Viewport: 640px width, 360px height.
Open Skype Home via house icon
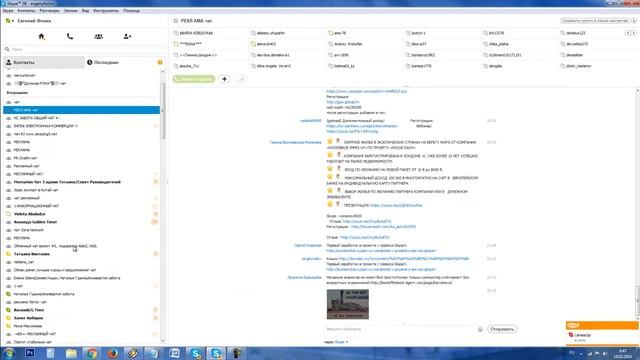click(x=41, y=36)
